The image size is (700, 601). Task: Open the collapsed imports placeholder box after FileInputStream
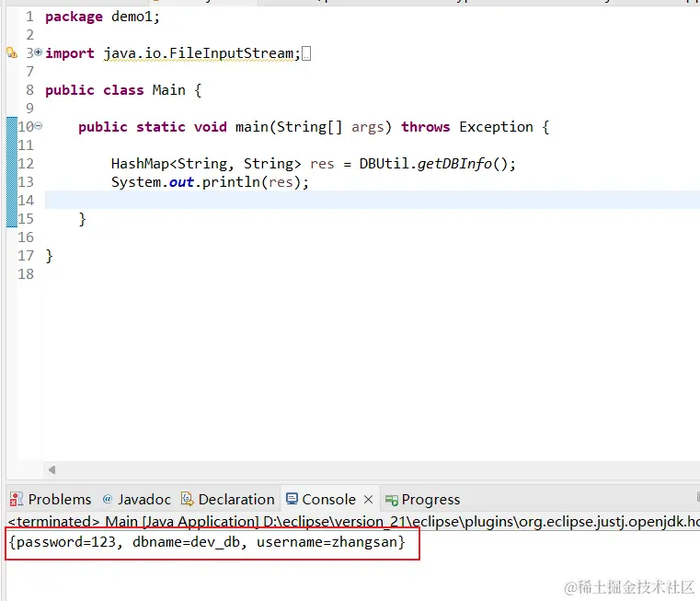coord(306,53)
